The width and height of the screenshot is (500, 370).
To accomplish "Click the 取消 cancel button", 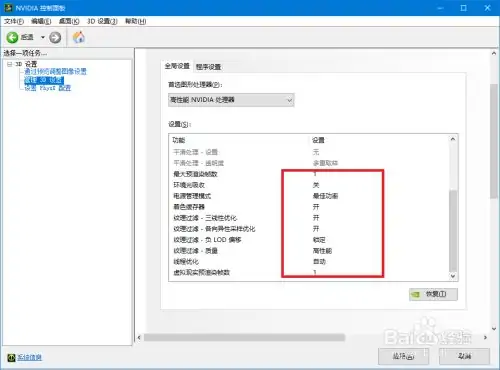I will click(464, 356).
